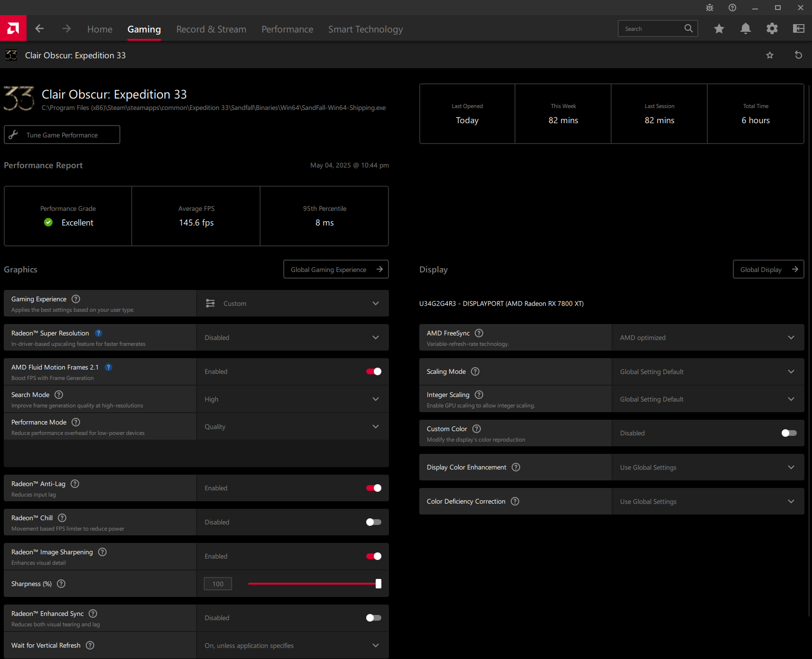
Task: Open Gaming Experience Custom dropdown
Action: (x=293, y=303)
